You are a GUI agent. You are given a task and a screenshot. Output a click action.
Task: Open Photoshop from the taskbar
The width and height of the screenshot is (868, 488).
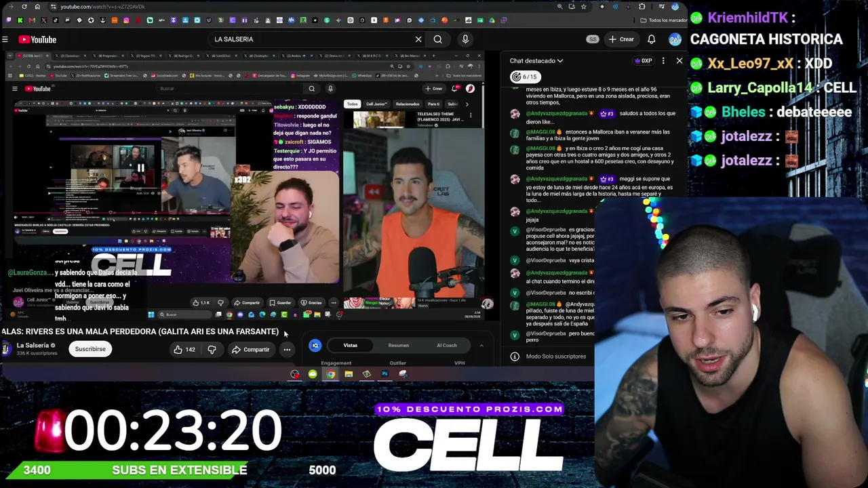click(384, 374)
